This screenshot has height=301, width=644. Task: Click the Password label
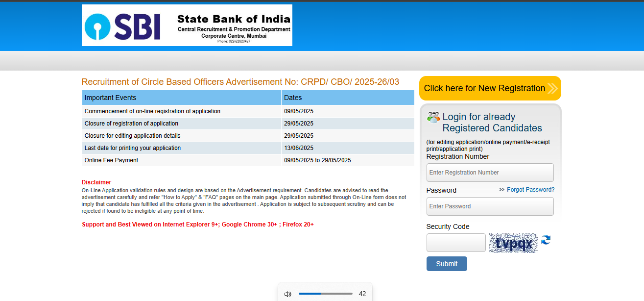click(x=441, y=190)
